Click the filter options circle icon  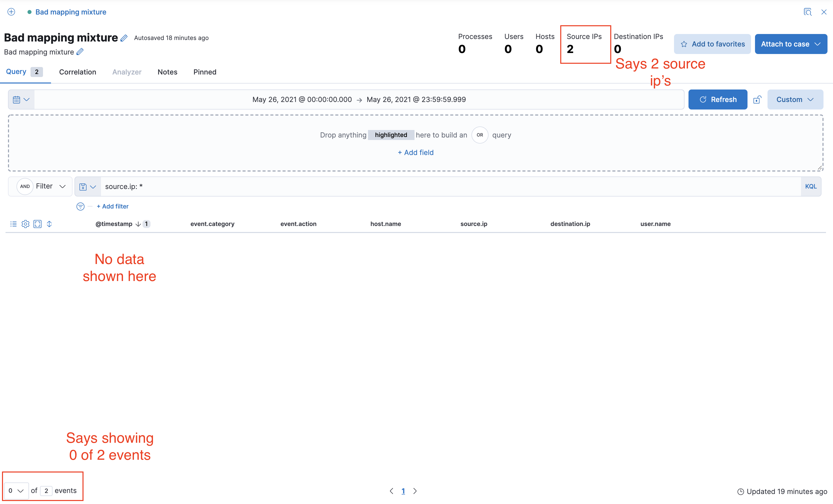[x=80, y=206]
